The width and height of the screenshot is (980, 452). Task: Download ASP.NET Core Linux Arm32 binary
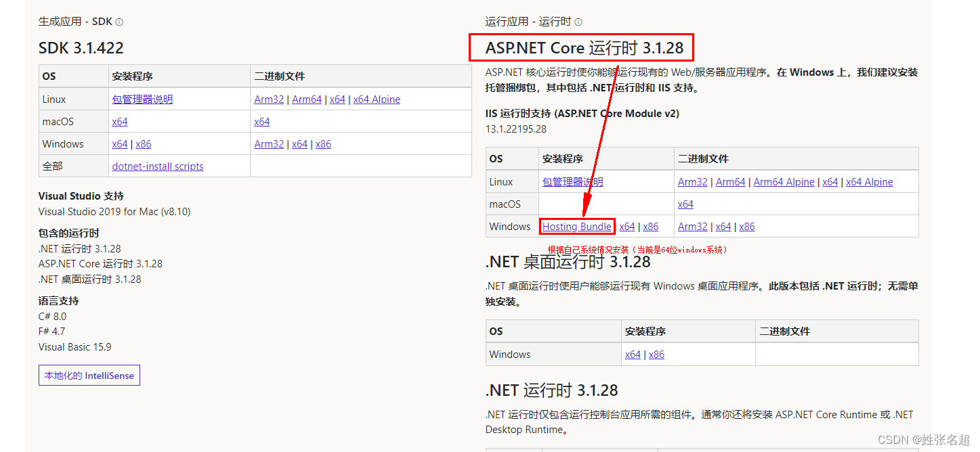(693, 181)
